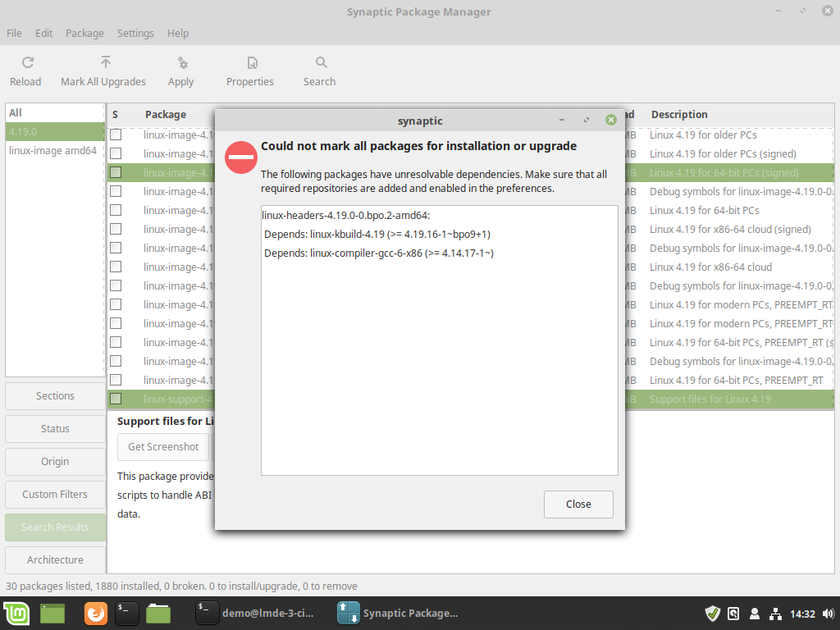Open the Edit menu
Image resolution: width=840 pixels, height=630 pixels.
(44, 33)
